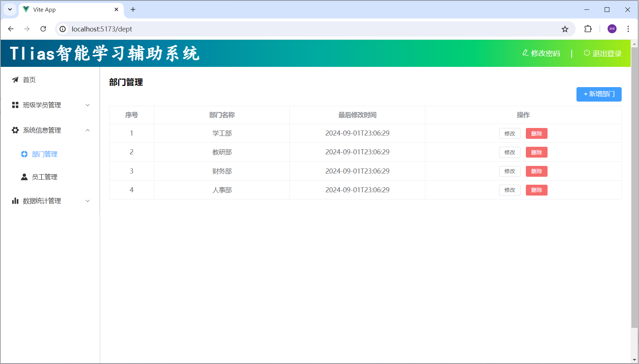Open the tab search dropdown arrow
The width and height of the screenshot is (639, 364).
click(x=10, y=9)
